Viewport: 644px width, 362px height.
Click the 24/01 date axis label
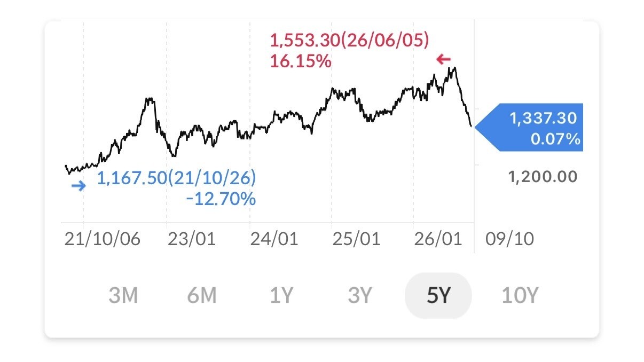[274, 239]
